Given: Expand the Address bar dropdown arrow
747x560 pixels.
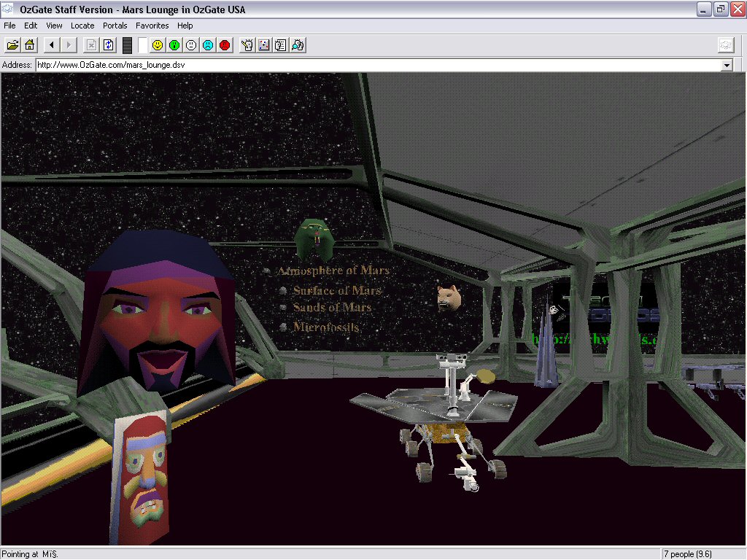Looking at the screenshot, I should (726, 65).
